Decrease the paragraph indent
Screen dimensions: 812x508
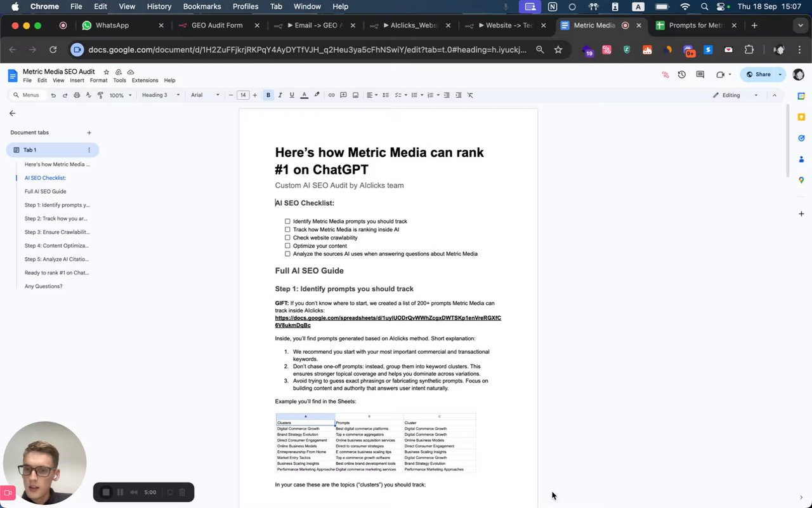(x=447, y=95)
